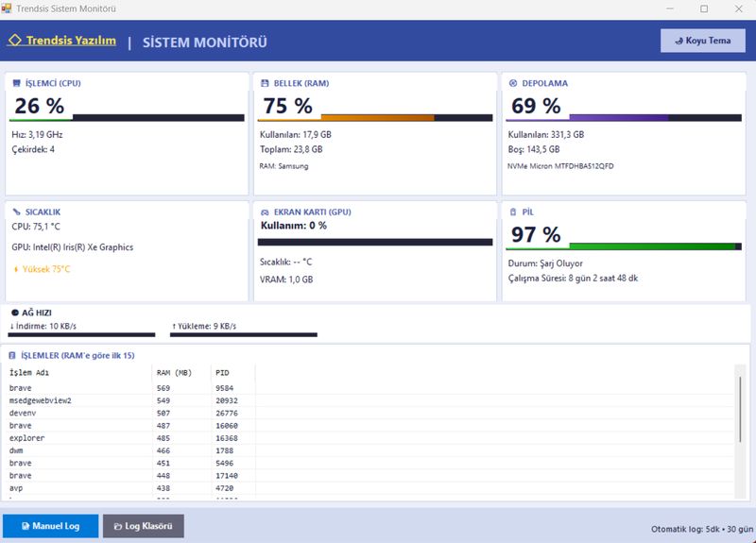
Task: Click the CPU chip icon beside İŞLEMCİ
Action: [16, 83]
